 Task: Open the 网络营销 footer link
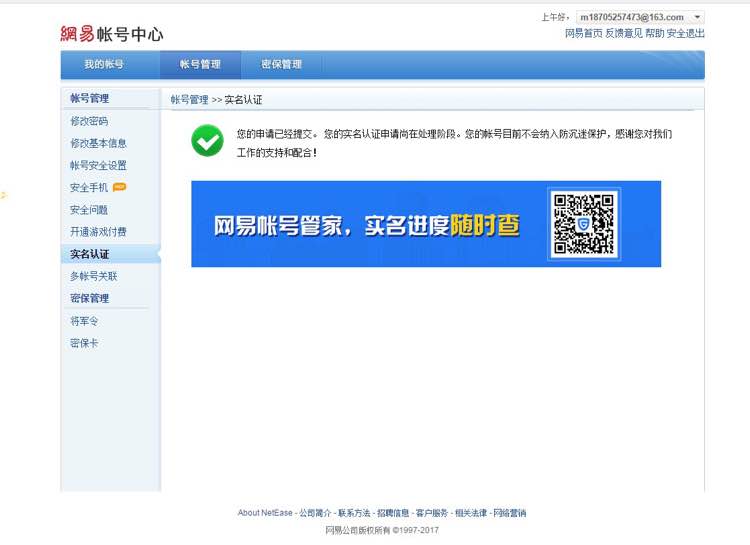pos(509,513)
